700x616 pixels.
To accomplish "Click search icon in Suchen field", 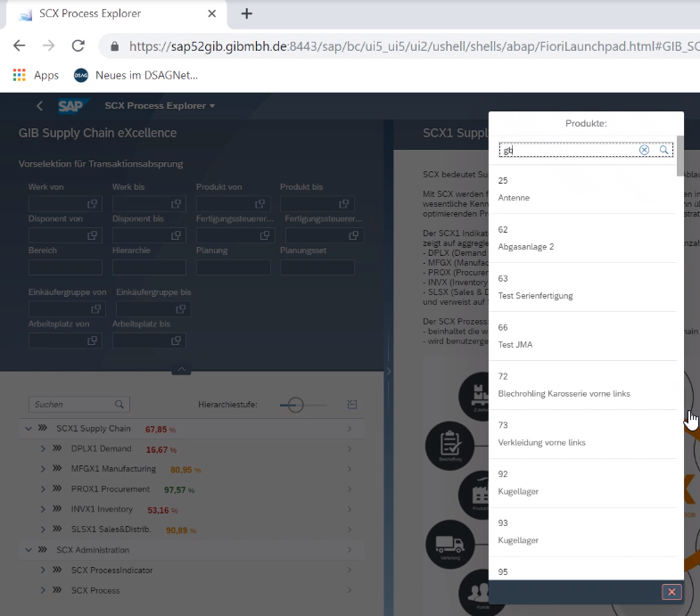I will click(x=119, y=405).
